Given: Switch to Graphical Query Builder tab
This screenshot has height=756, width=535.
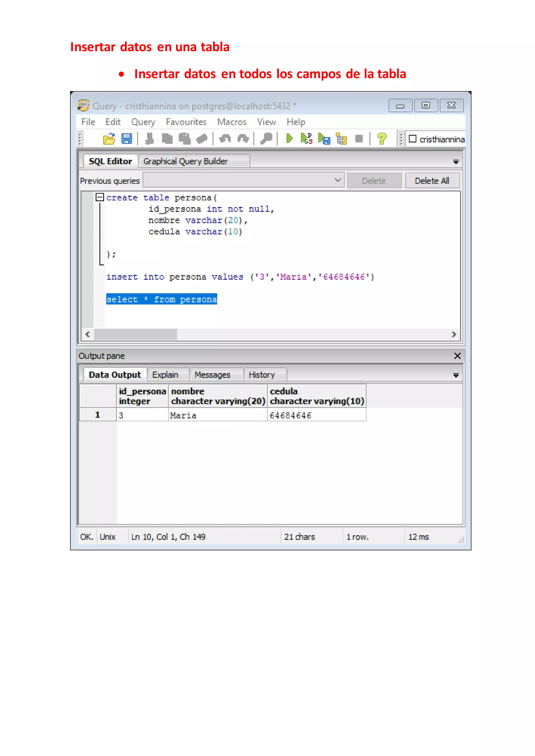Looking at the screenshot, I should 194,161.
